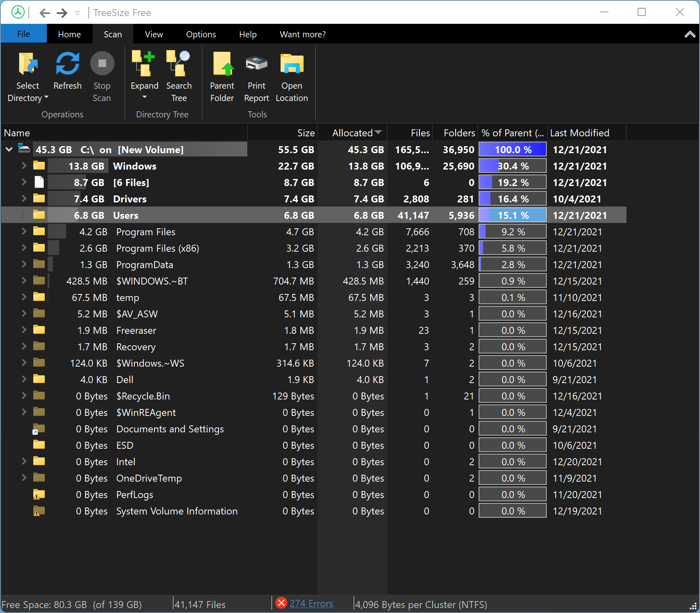700x613 pixels.
Task: Select the Intel folder row
Action: coord(314,461)
